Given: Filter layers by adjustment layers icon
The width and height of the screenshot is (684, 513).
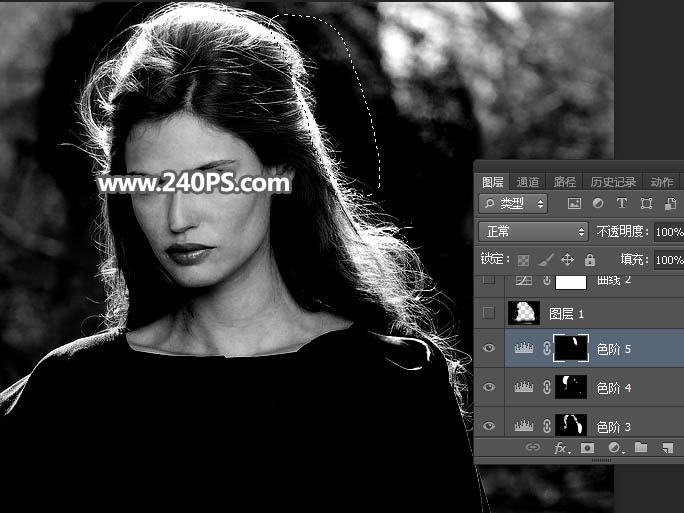Looking at the screenshot, I should tap(598, 203).
